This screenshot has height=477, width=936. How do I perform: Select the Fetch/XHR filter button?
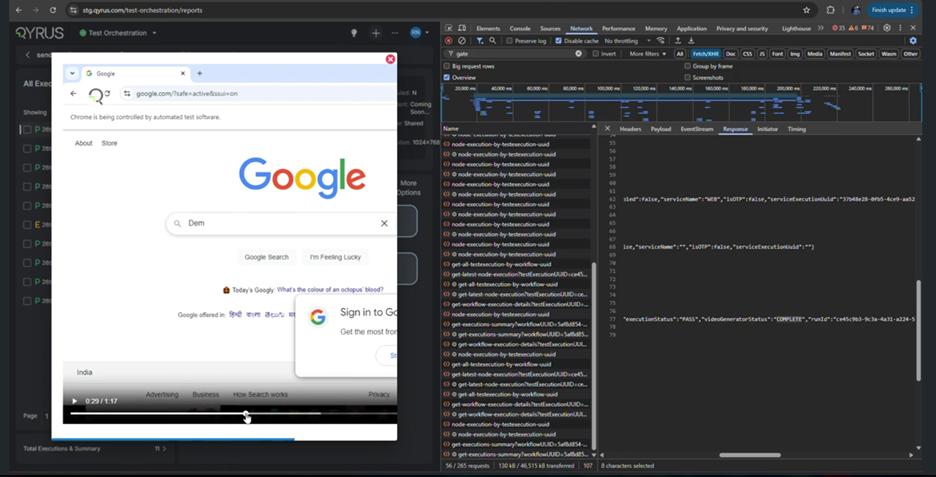click(x=705, y=54)
